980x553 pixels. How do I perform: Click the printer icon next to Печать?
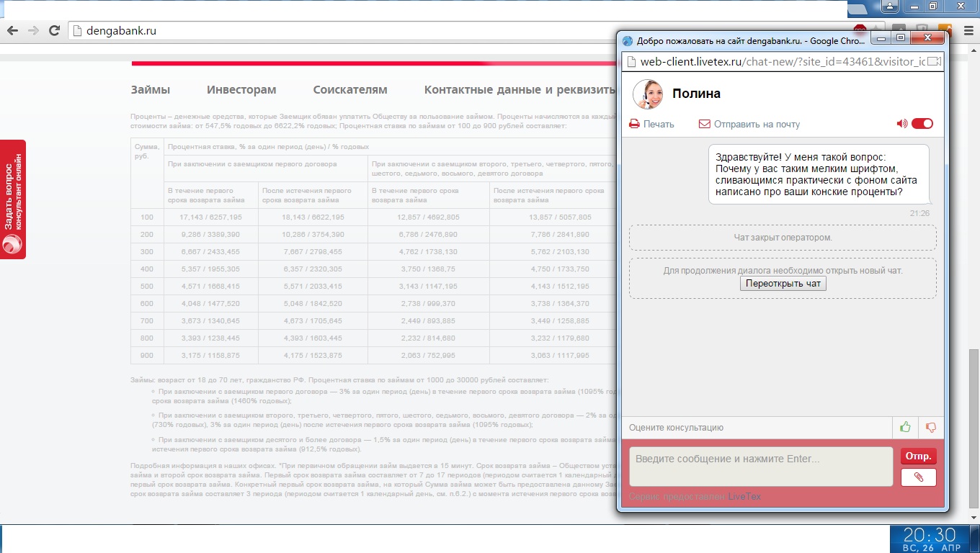(x=634, y=124)
